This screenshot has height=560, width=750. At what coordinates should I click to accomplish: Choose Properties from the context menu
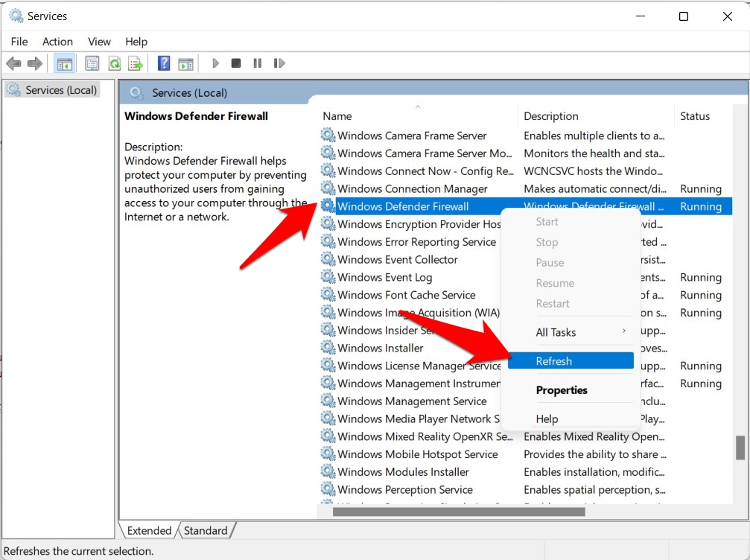pyautogui.click(x=562, y=390)
